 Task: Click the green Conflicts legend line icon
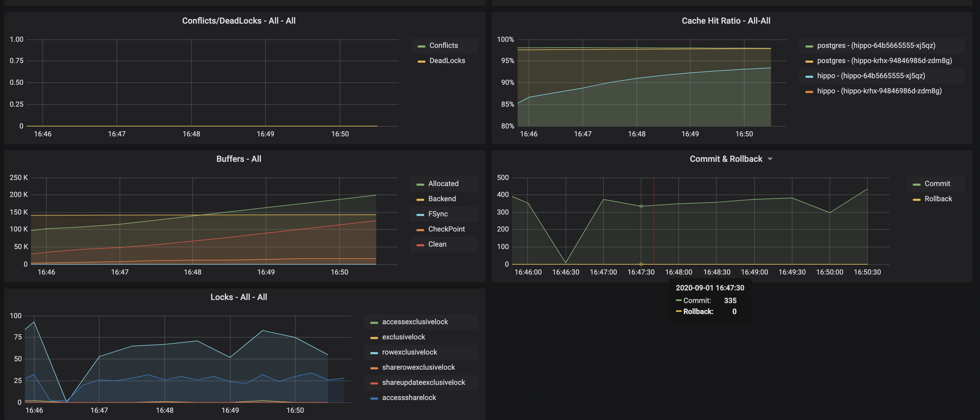click(421, 45)
